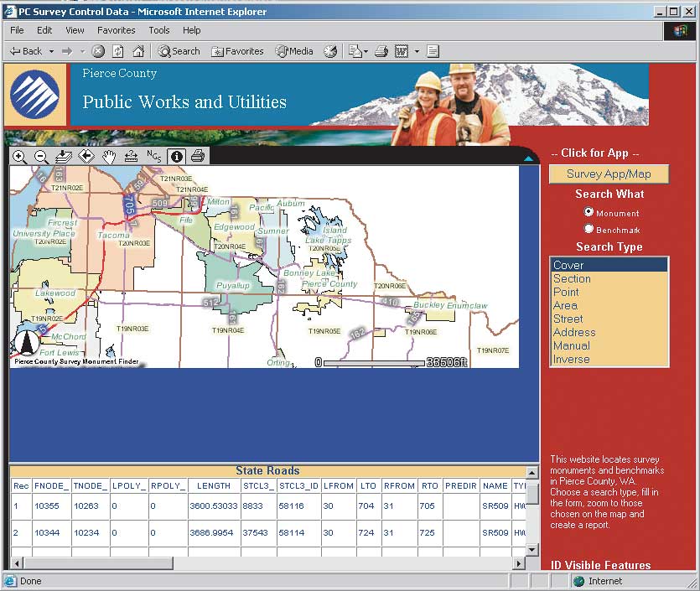Open the NGS tool in map toolbar
This screenshot has width=700, height=591.
click(x=153, y=156)
